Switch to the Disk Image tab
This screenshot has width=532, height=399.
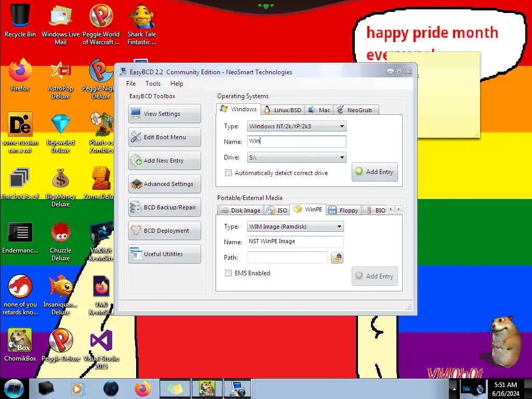click(241, 210)
